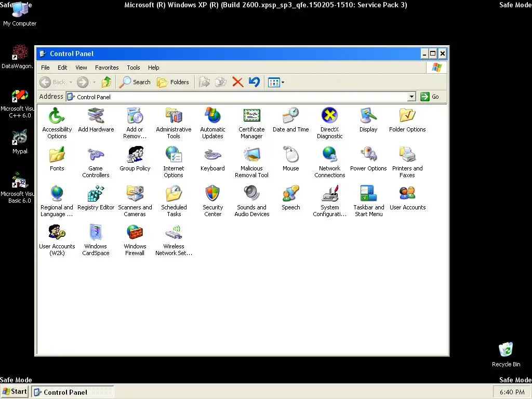Screen dimensions: 532x399
Task: Open Administrative Tools folder icon
Action: tap(174, 116)
